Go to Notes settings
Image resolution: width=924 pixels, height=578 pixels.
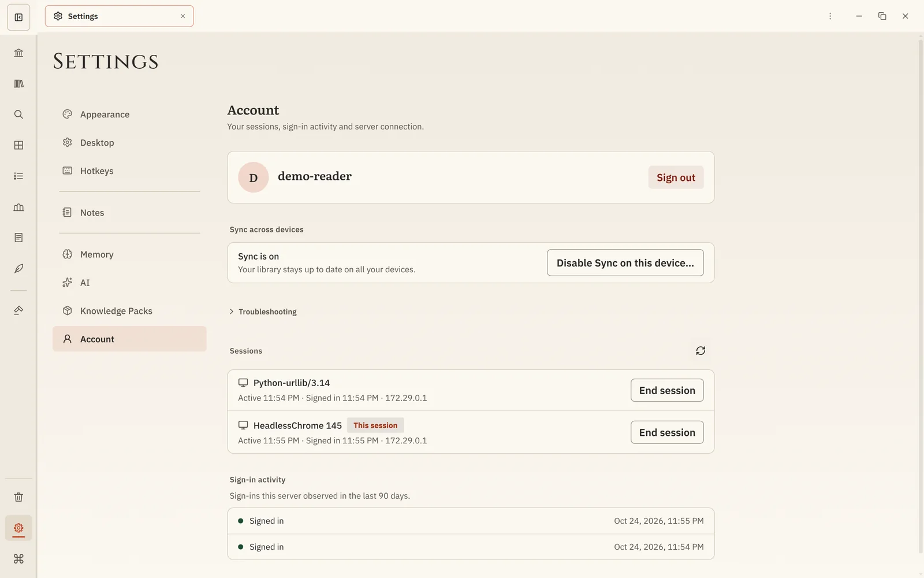tap(129, 213)
